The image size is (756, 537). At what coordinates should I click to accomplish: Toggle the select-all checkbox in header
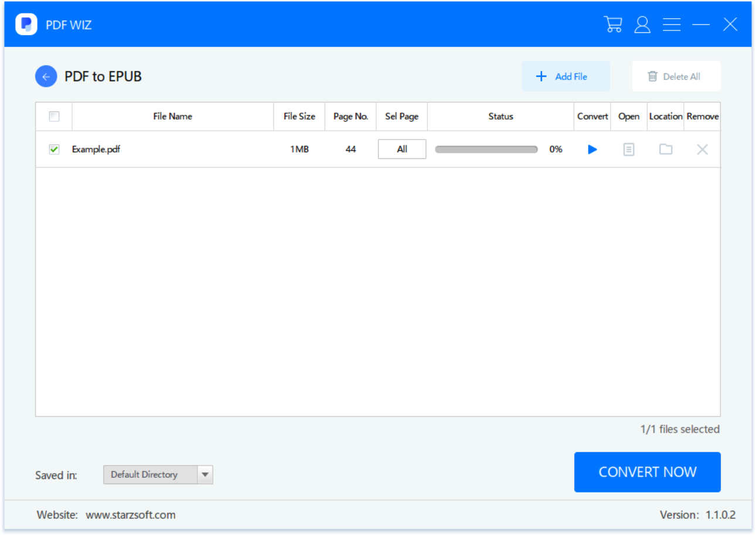click(x=53, y=116)
